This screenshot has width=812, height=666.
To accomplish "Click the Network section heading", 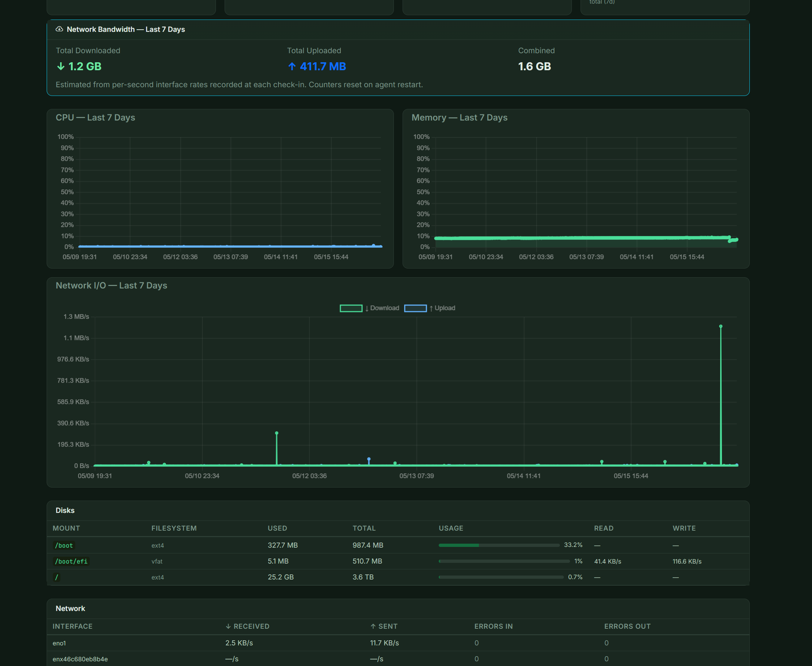I will [x=71, y=608].
